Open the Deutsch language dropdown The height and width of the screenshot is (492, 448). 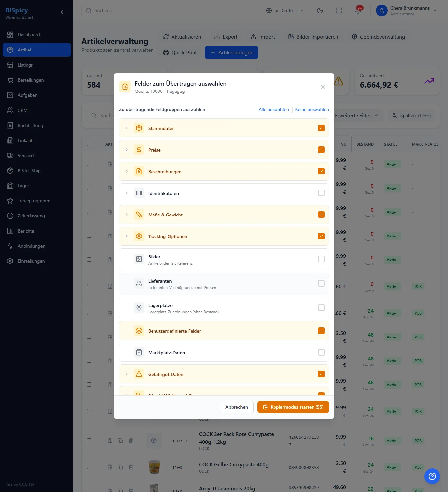click(285, 10)
